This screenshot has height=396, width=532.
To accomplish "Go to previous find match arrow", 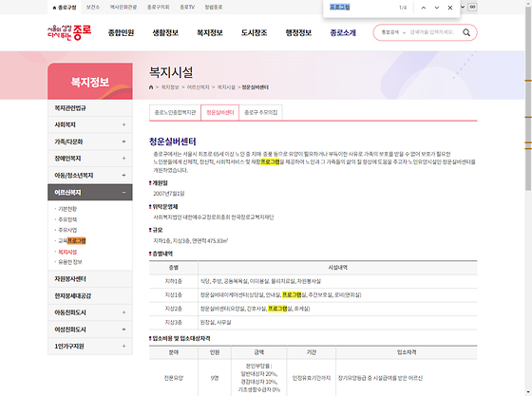I will 424,8.
